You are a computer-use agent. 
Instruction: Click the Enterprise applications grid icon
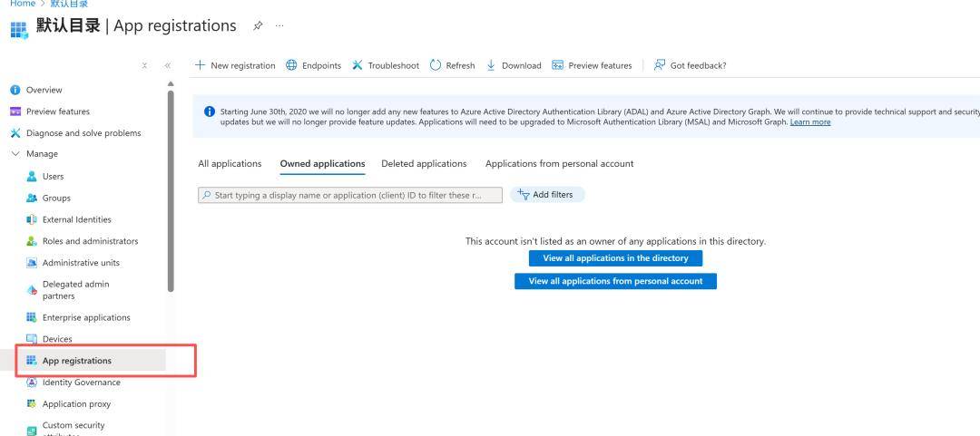[x=32, y=317]
